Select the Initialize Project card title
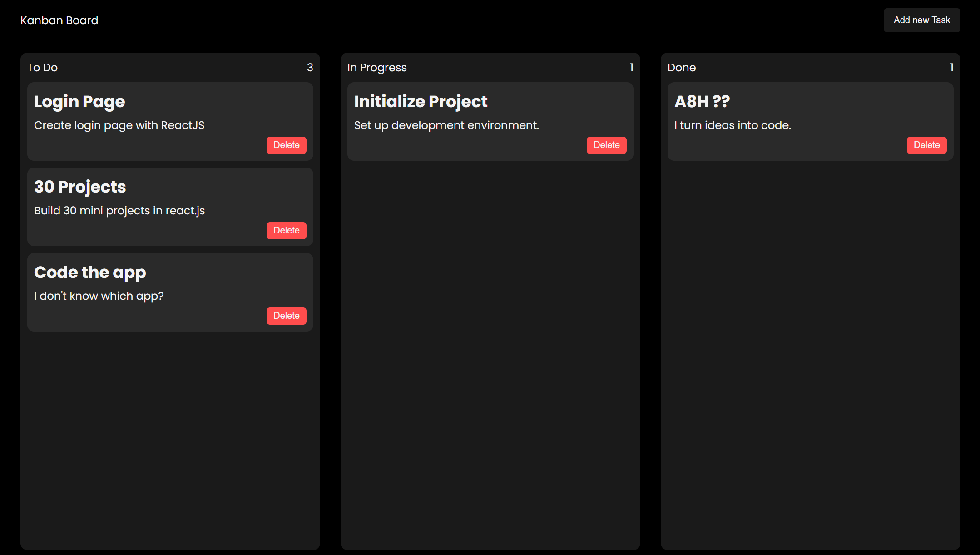The width and height of the screenshot is (980, 555). coord(421,102)
